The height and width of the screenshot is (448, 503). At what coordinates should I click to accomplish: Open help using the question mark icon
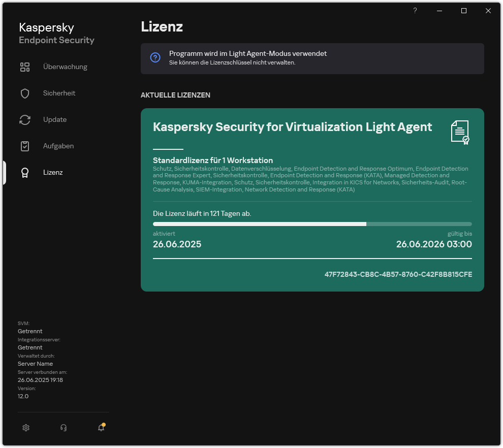point(415,11)
